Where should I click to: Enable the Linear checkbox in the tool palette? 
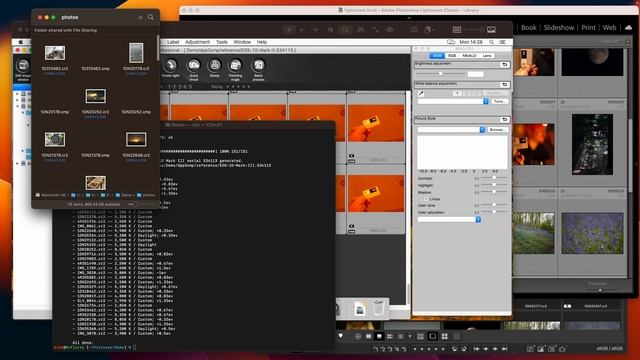426,199
